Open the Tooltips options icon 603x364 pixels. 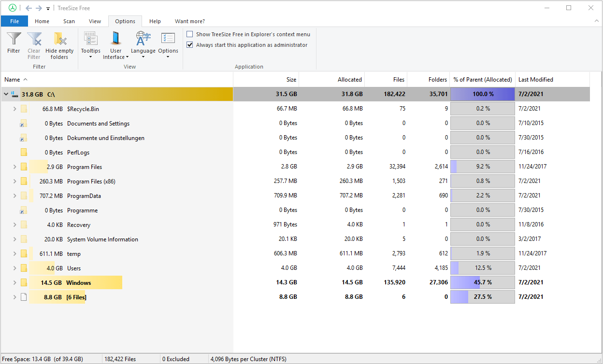click(90, 39)
